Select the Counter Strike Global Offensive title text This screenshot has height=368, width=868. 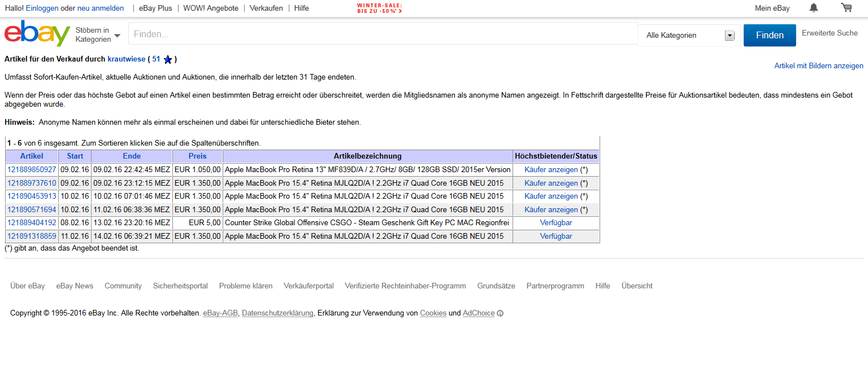[x=367, y=223]
